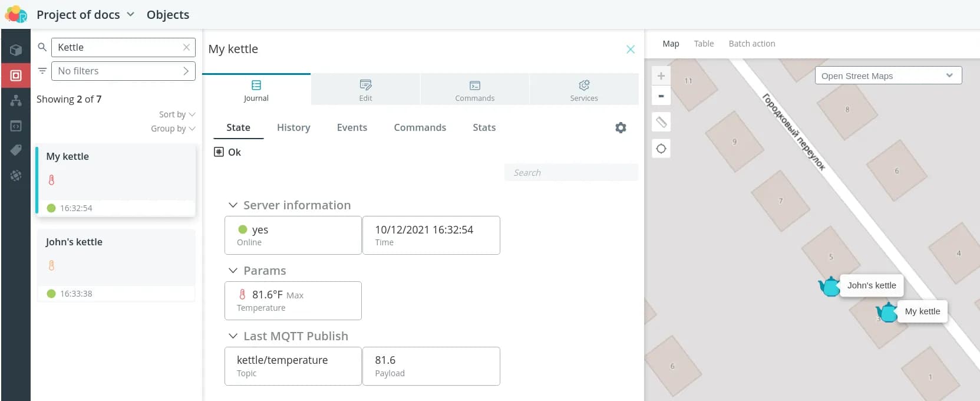The image size is (980, 401).
Task: Clear the Kettle search text
Action: point(186,47)
